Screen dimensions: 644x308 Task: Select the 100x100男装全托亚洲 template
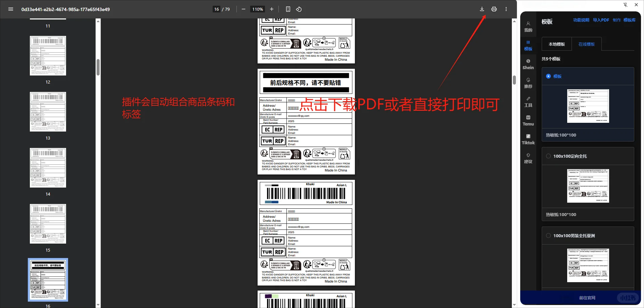pos(548,235)
